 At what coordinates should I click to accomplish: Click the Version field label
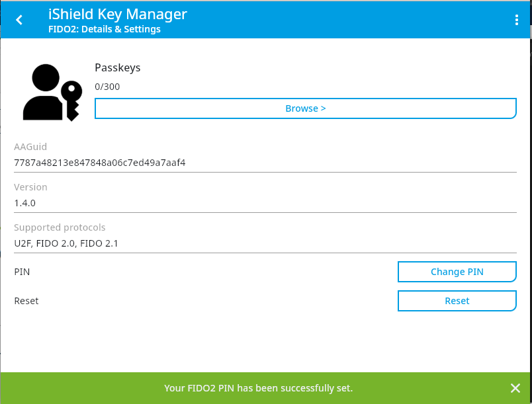[30, 187]
